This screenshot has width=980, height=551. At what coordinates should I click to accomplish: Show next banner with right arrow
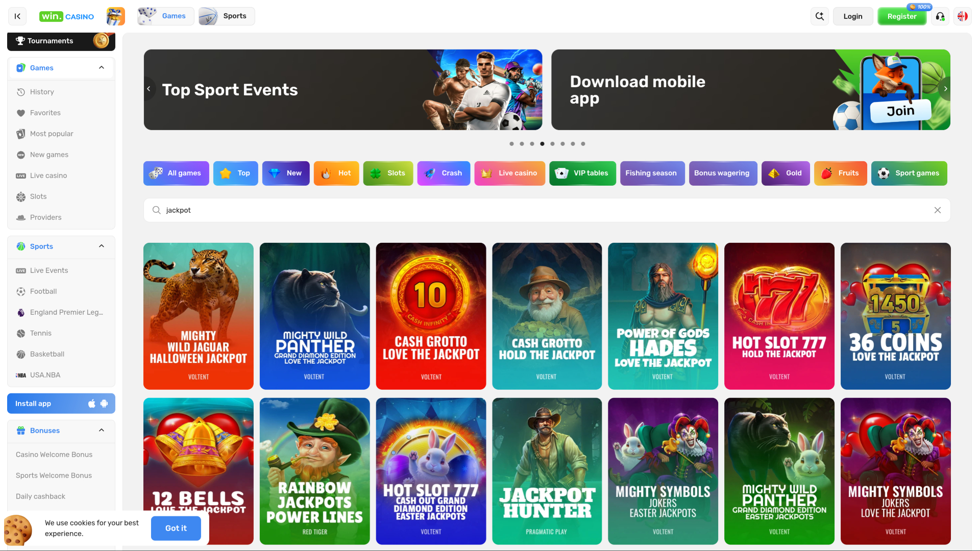tap(945, 89)
